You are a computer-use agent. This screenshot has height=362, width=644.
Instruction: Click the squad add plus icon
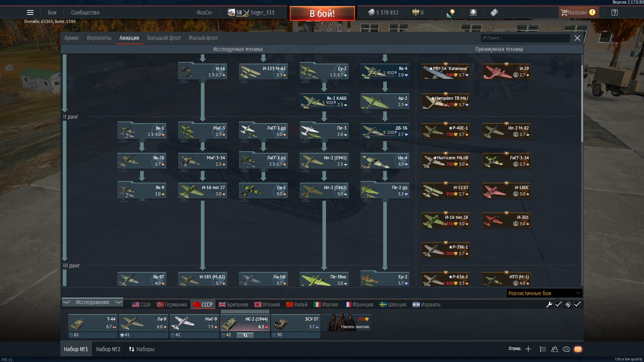[x=528, y=349]
